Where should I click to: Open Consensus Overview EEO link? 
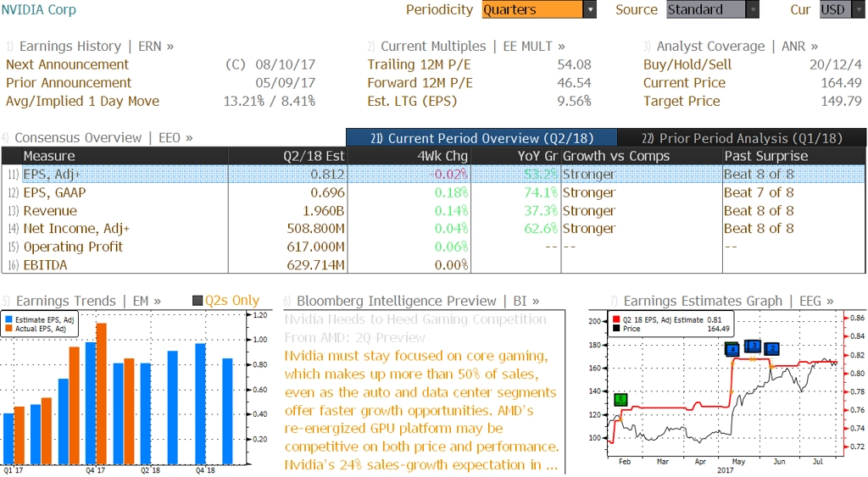tap(103, 138)
